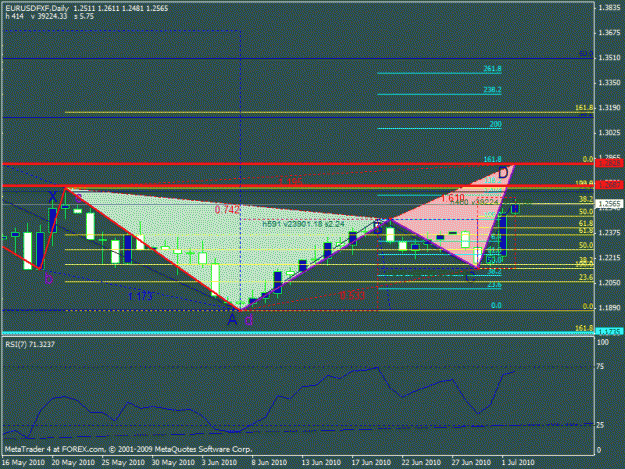Click the 16 May 2010 date label

coord(23,462)
